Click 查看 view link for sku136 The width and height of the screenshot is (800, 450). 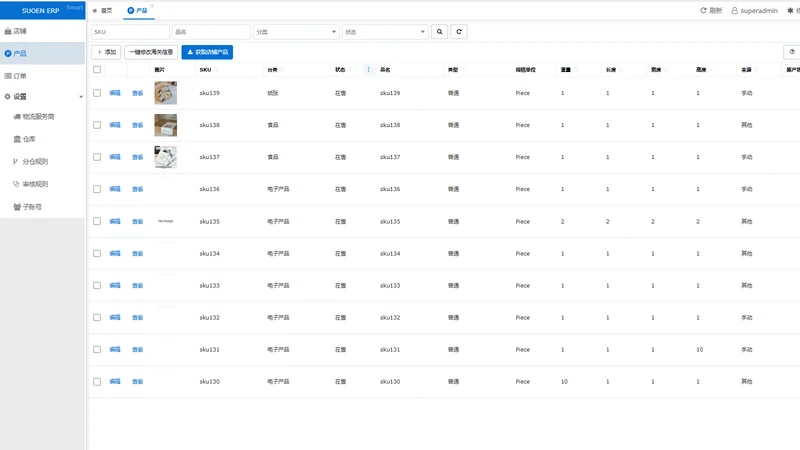[138, 189]
